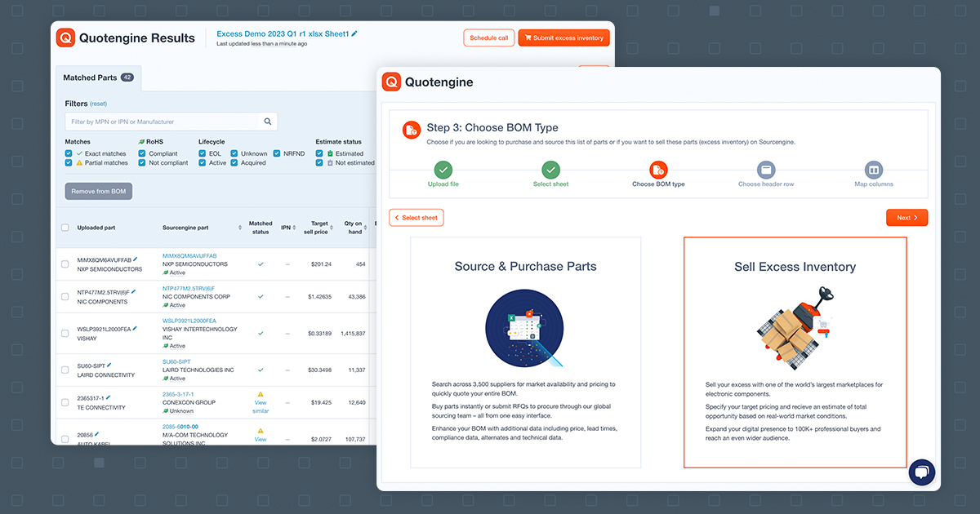Edit uploaded part 2365317-1 pencil icon
The width and height of the screenshot is (980, 514).
pyautogui.click(x=109, y=397)
